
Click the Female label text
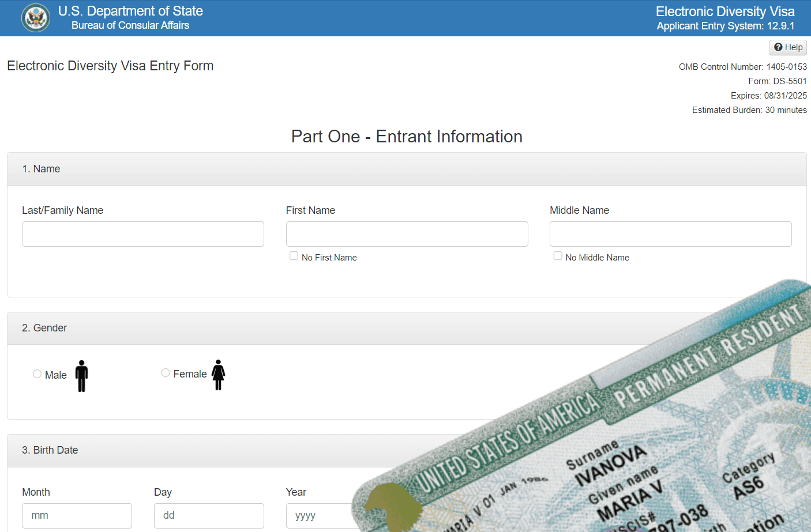pos(190,374)
